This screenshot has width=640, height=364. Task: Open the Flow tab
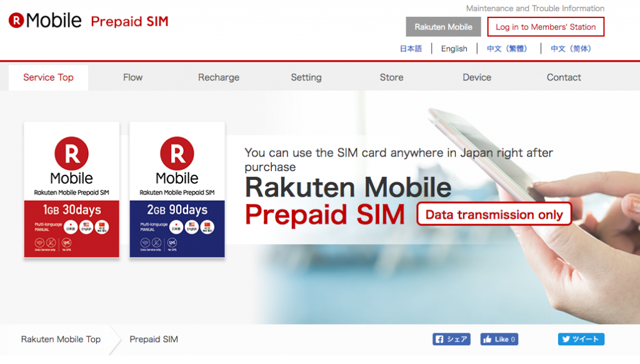click(x=132, y=77)
